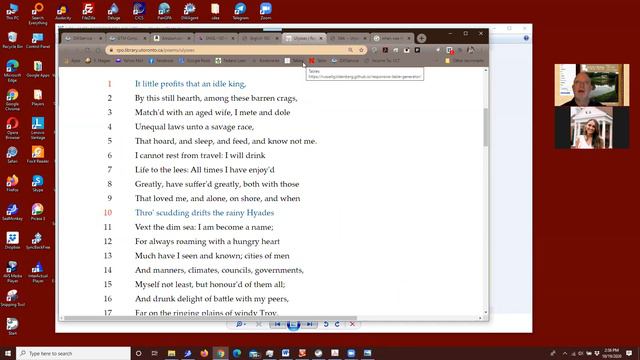The height and width of the screenshot is (360, 640).
Task: Open Task View on the taskbar
Action: [155, 353]
